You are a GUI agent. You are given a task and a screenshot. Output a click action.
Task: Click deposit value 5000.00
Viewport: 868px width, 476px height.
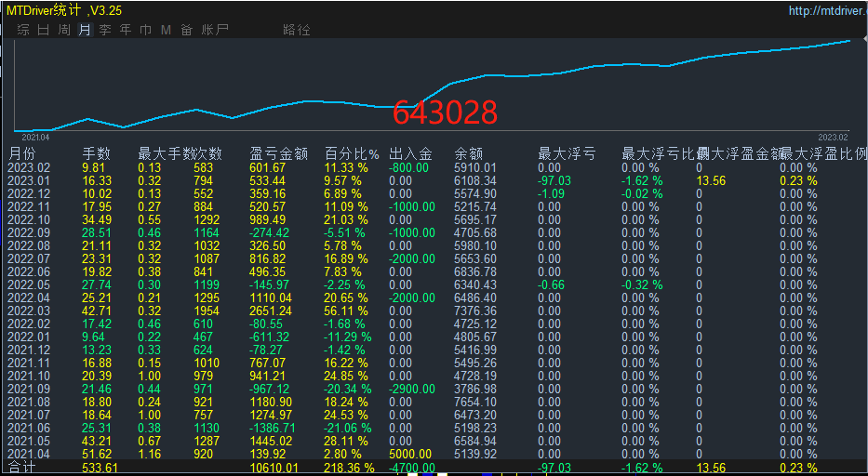[x=410, y=454]
